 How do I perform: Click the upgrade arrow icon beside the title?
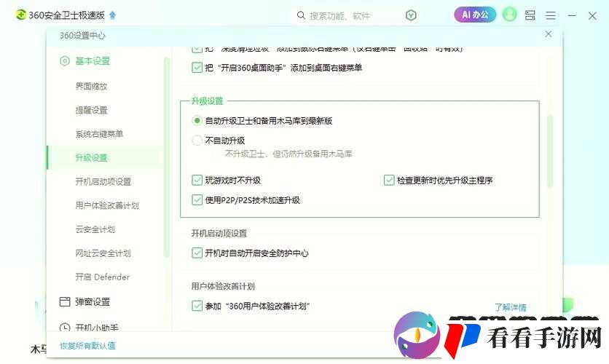[x=113, y=15]
